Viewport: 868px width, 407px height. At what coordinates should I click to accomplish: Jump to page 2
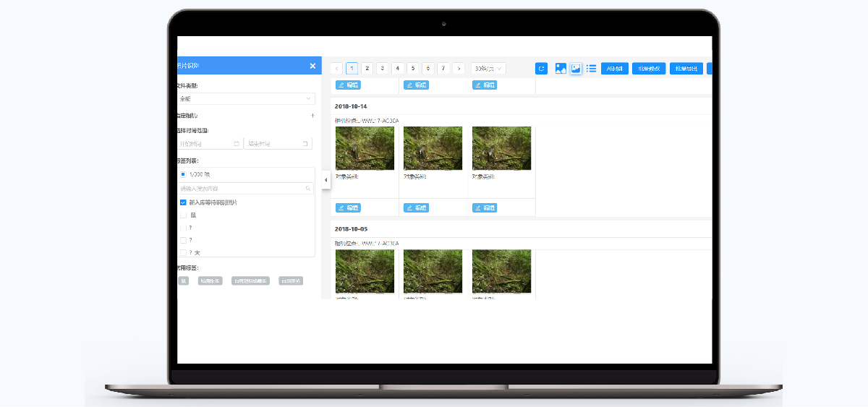(367, 69)
